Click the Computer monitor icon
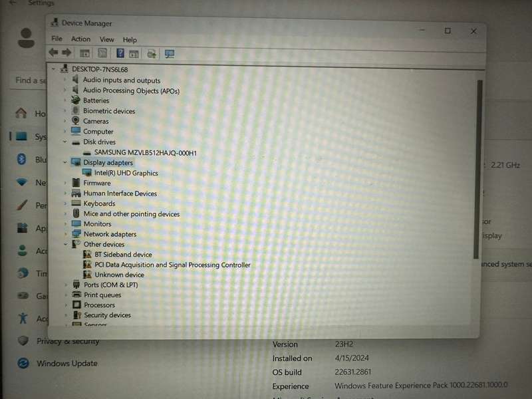Viewport: 532px width, 399px height. 76,131
